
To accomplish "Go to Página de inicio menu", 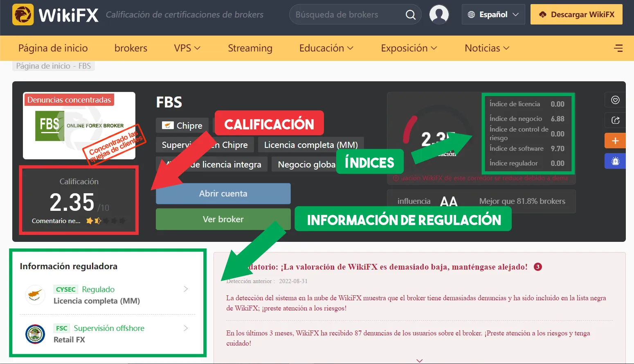I will [53, 48].
